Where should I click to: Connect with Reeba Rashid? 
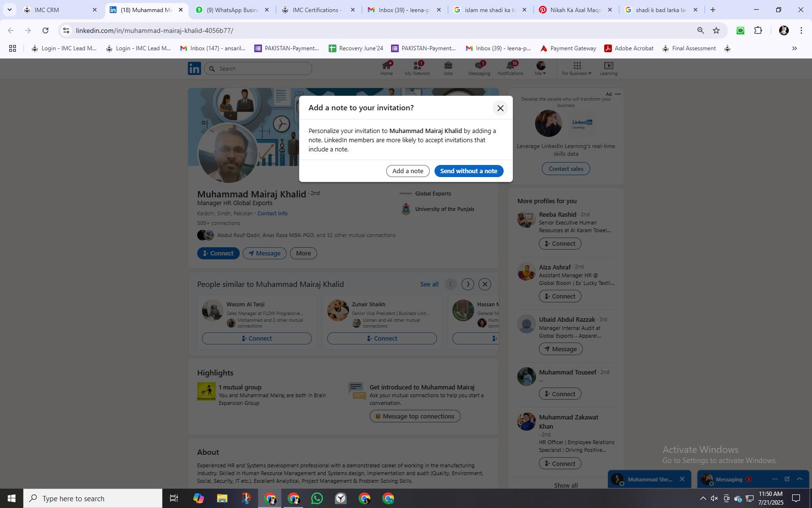tap(560, 243)
